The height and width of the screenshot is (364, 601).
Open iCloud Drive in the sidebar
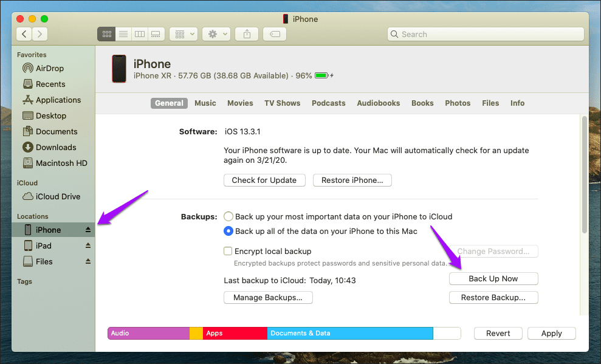pyautogui.click(x=53, y=196)
